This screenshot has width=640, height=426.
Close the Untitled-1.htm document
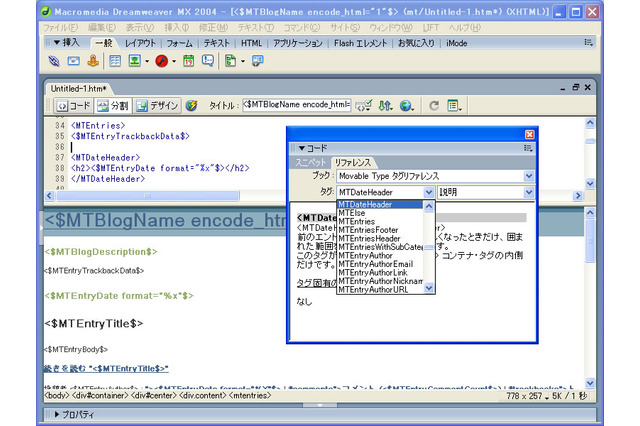[588, 87]
